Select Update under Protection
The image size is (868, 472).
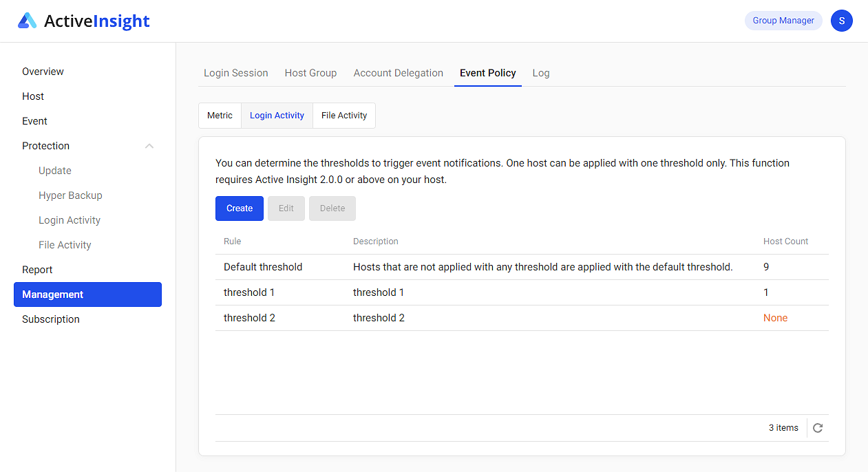point(54,170)
